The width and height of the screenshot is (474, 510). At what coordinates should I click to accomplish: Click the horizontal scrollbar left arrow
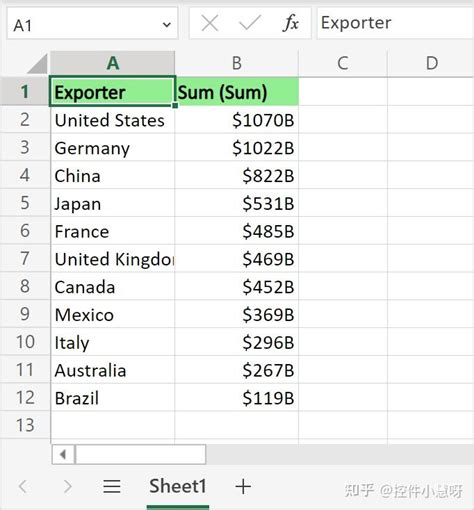(x=63, y=454)
